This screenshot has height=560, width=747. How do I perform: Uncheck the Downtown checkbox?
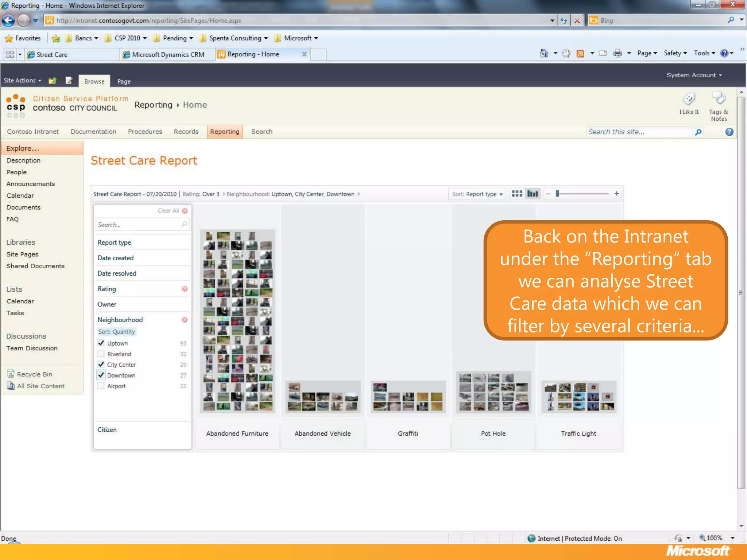pyautogui.click(x=101, y=375)
